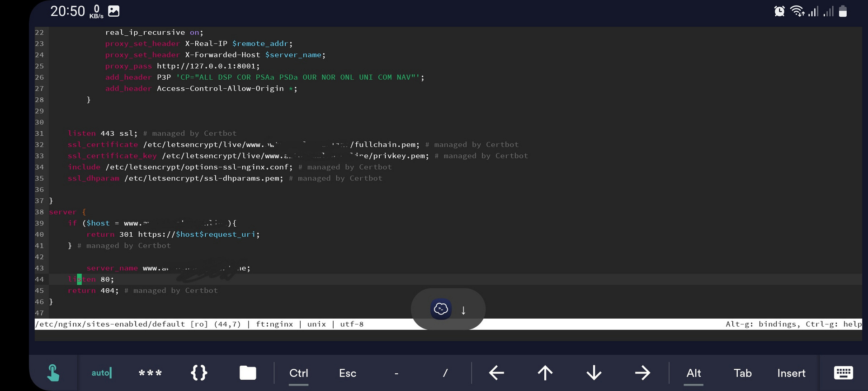Show the on-screen keyboard icon
This screenshot has height=391, width=868.
pos(843,373)
